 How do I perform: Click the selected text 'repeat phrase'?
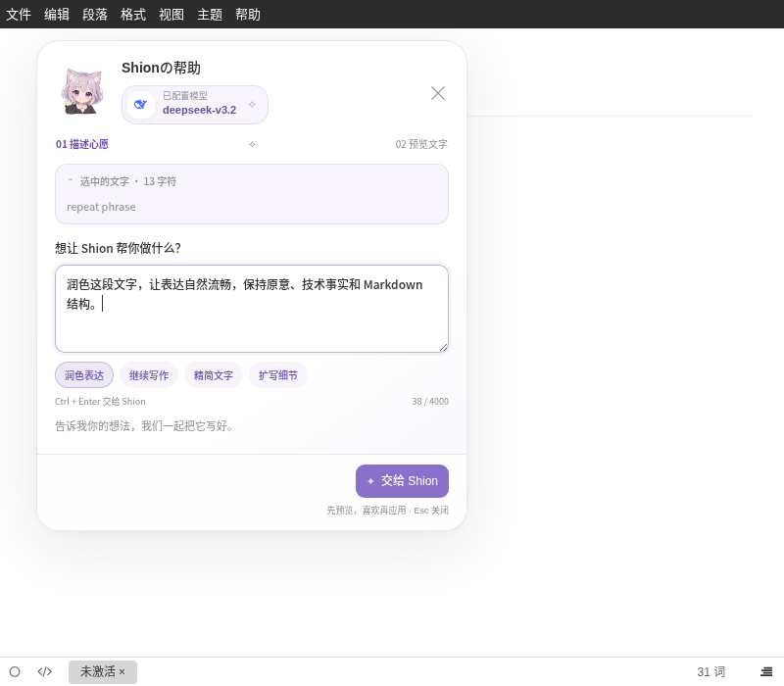pyautogui.click(x=101, y=207)
